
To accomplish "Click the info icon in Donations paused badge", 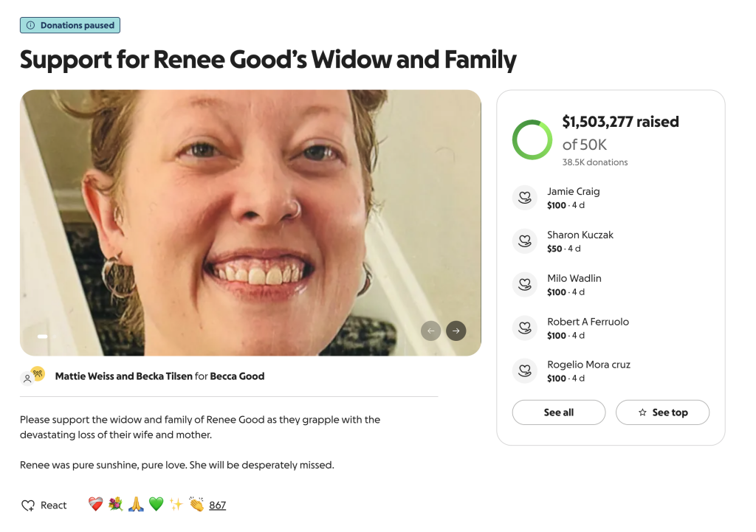I will pos(30,26).
